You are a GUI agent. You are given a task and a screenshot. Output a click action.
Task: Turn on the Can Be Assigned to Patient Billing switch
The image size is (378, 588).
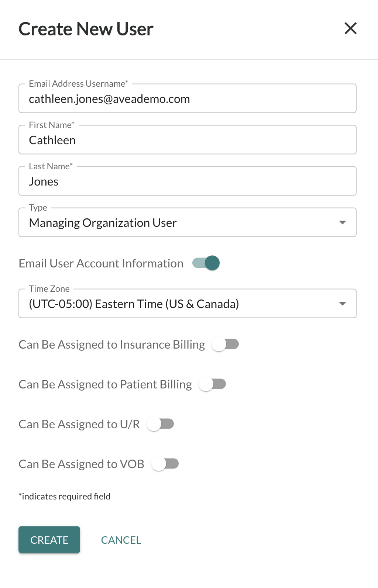coord(212,384)
